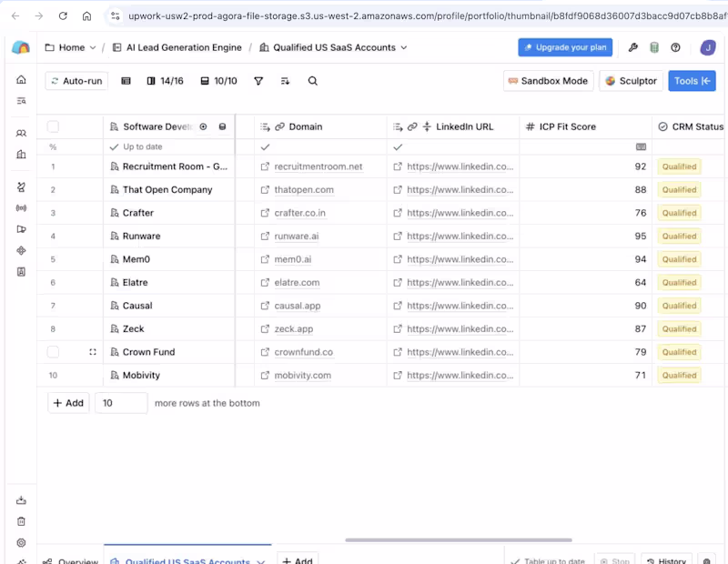Viewport: 728px width, 564px height.
Task: Toggle Sandbox Mode
Action: 549,81
